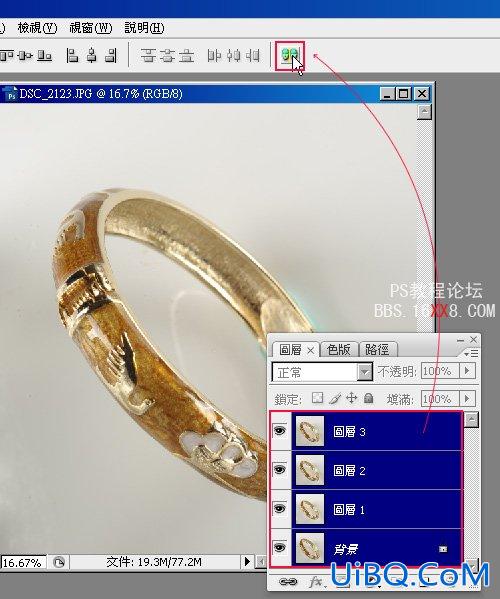
Task: Hide 背景 layer via eye icon
Action: pos(280,547)
